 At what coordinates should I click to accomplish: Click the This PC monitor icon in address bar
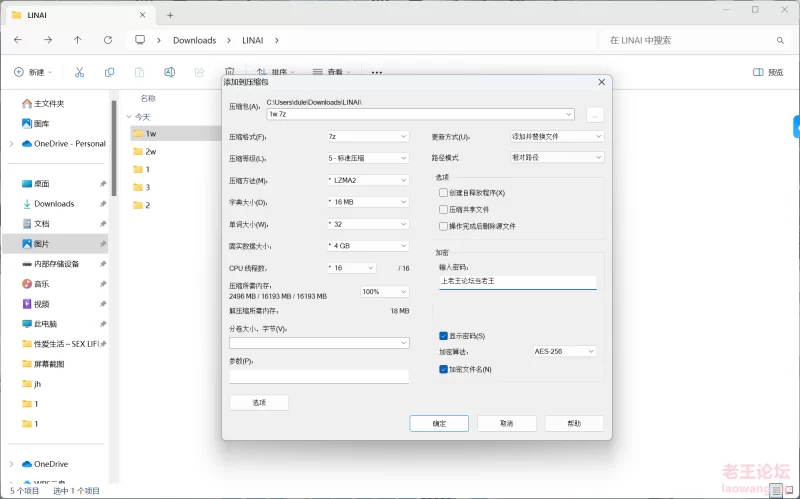click(140, 40)
